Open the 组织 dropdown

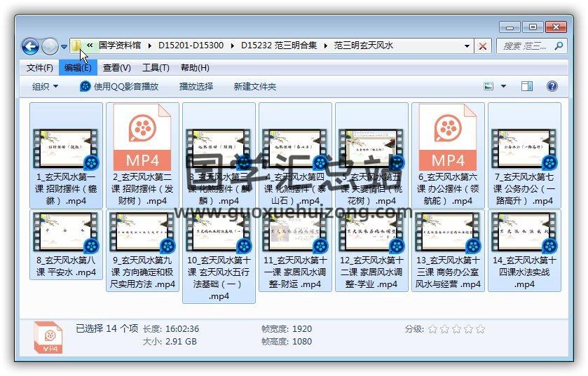point(45,87)
